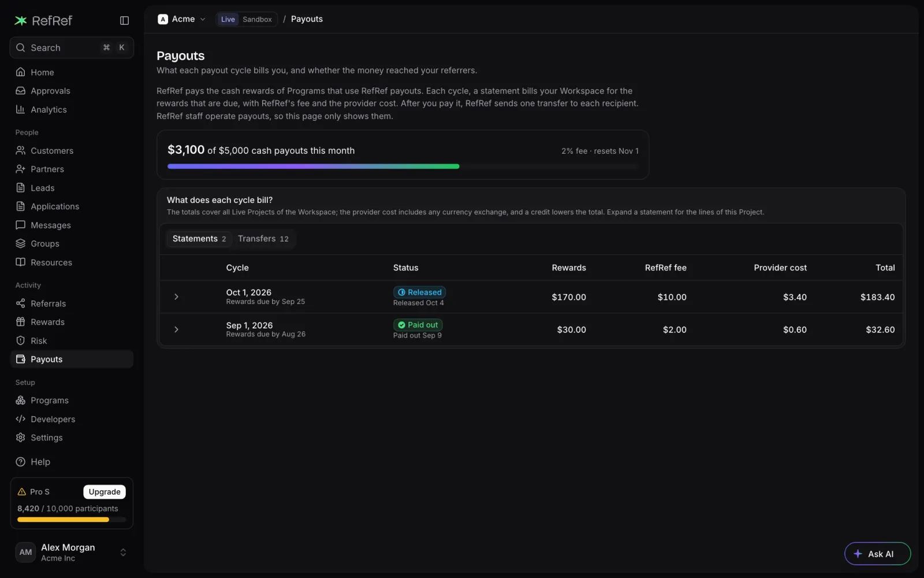The width and height of the screenshot is (924, 578).
Task: Click the $32.60 total value
Action: 880,329
